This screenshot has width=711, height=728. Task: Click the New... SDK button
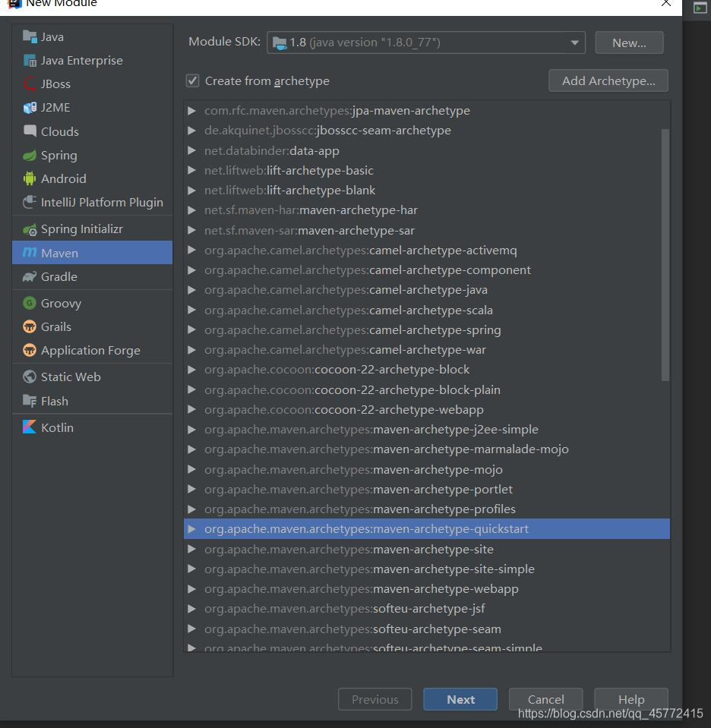[x=629, y=43]
